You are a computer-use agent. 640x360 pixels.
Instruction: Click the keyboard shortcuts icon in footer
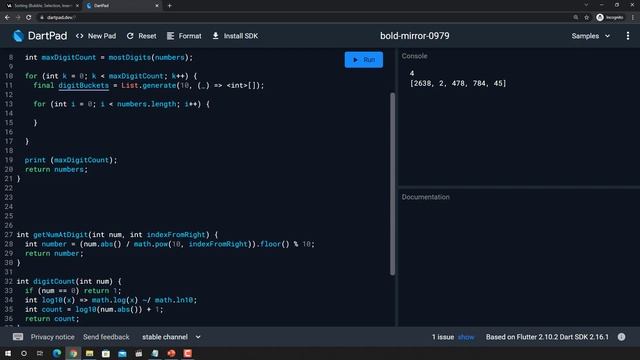click(18, 337)
